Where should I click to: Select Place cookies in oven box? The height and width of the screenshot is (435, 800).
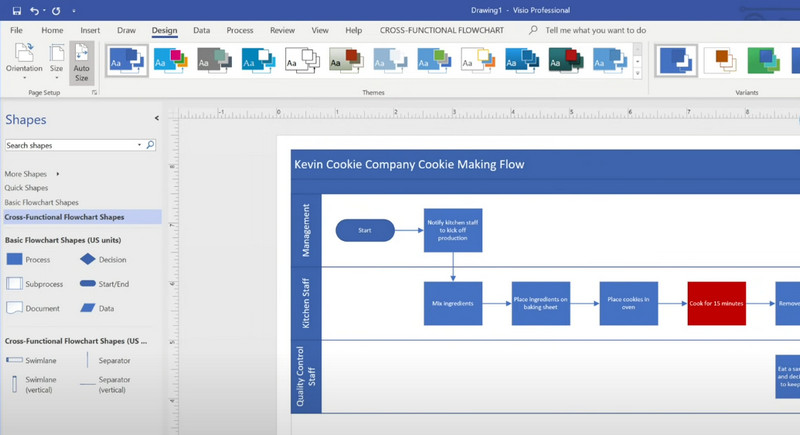(629, 303)
